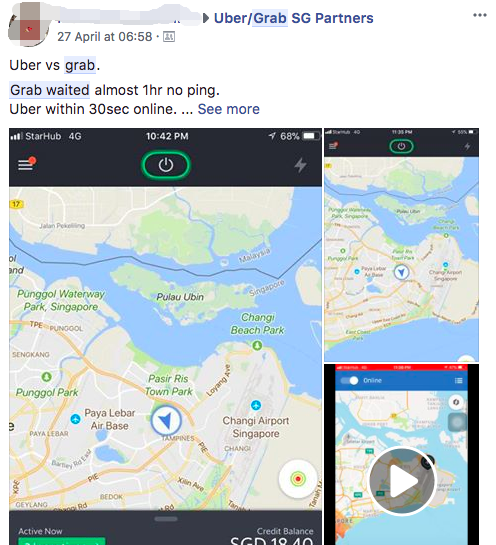Open the list icon in Grab blue header

tap(458, 381)
